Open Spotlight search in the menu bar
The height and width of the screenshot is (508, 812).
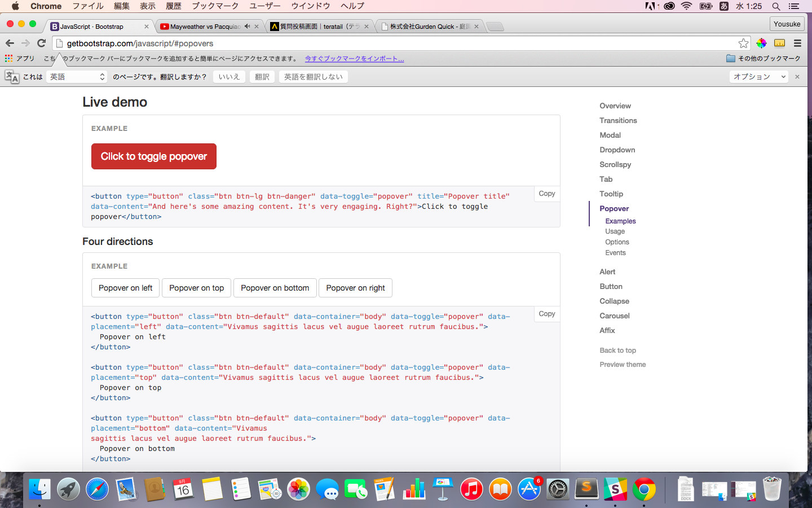click(776, 6)
